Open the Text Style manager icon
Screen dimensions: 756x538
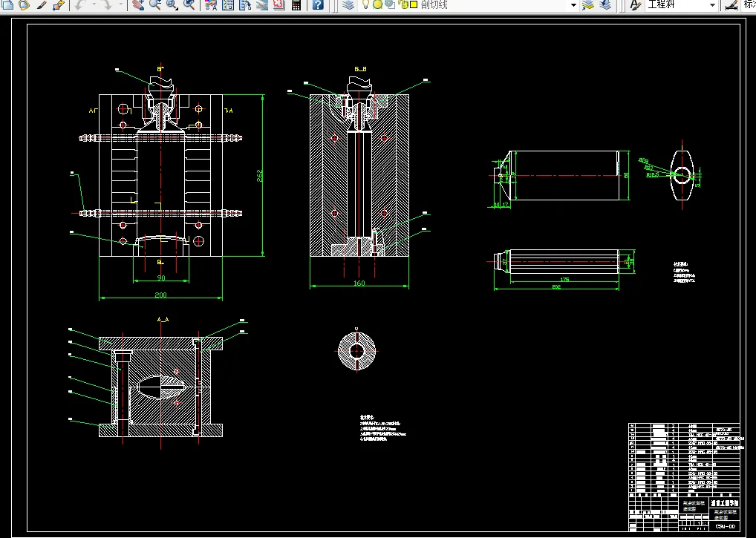[x=636, y=4]
